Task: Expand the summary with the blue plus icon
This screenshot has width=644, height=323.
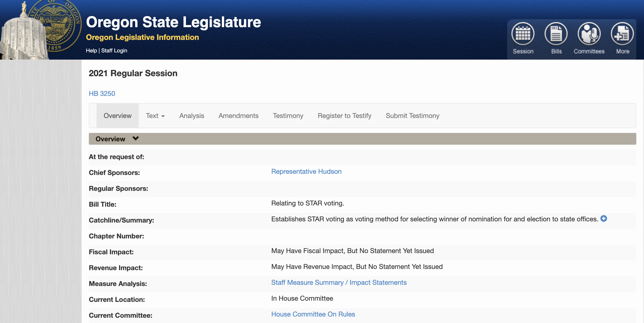Action: [x=603, y=219]
